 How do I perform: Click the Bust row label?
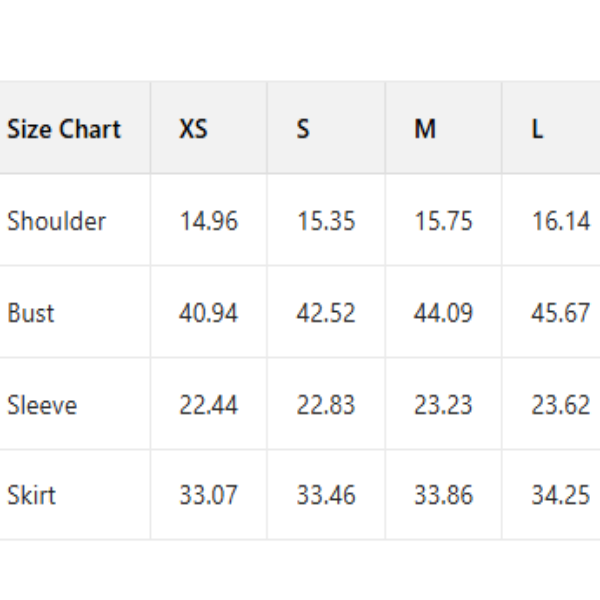[31, 313]
